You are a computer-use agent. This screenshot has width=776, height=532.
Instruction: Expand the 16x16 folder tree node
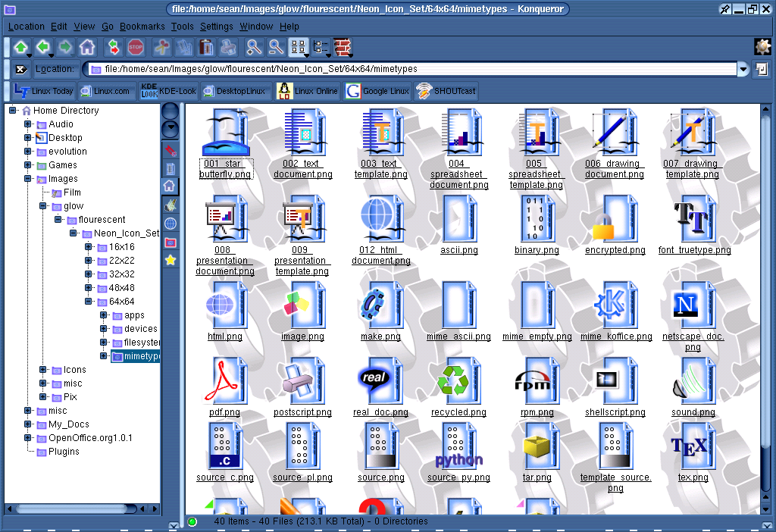click(x=88, y=246)
